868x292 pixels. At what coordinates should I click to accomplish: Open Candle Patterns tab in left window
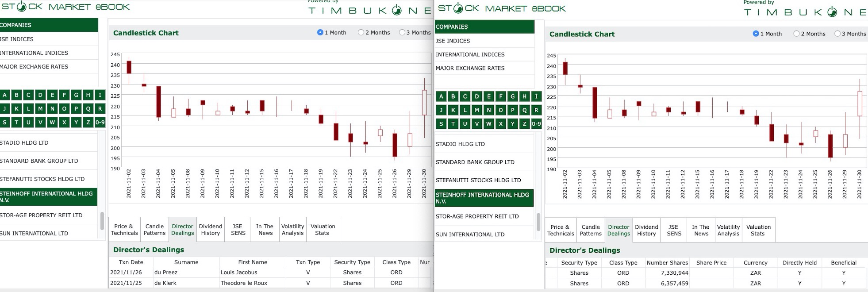coord(154,230)
